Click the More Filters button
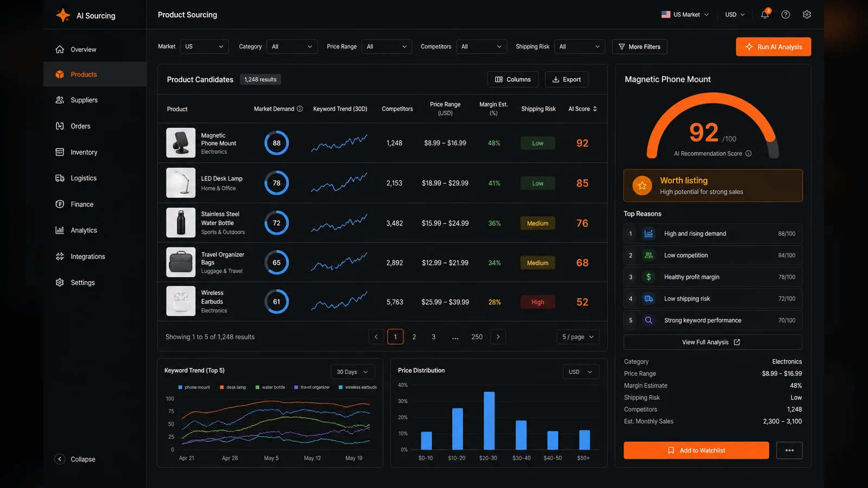The height and width of the screenshot is (488, 868). (640, 47)
